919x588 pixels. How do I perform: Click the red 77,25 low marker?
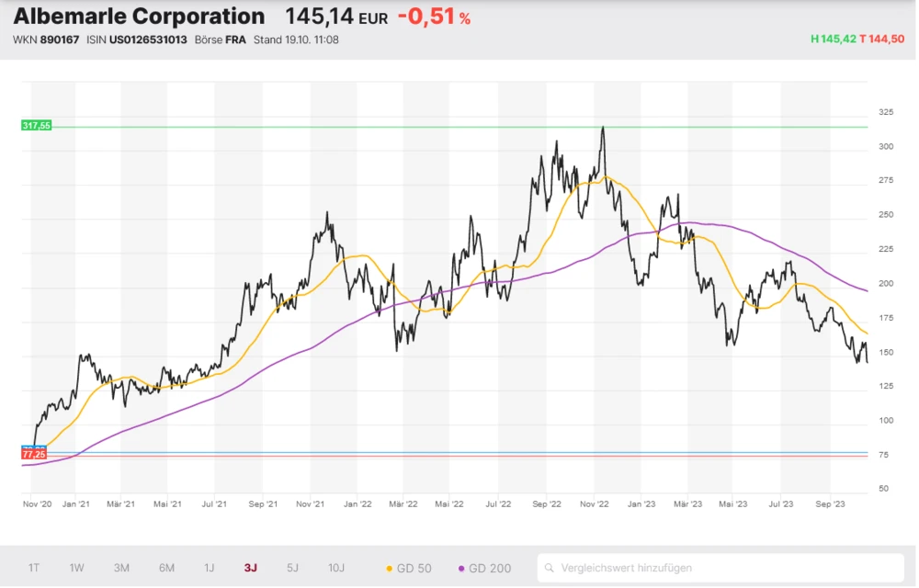point(34,454)
